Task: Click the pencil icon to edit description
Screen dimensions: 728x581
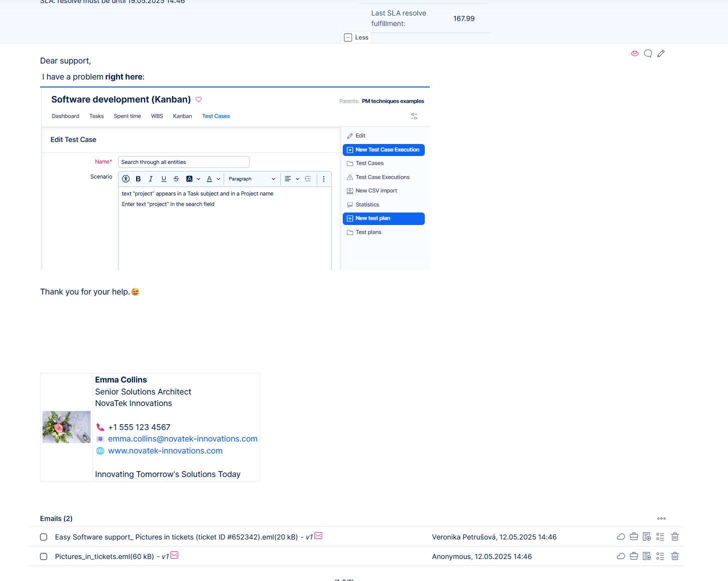Action: [661, 53]
